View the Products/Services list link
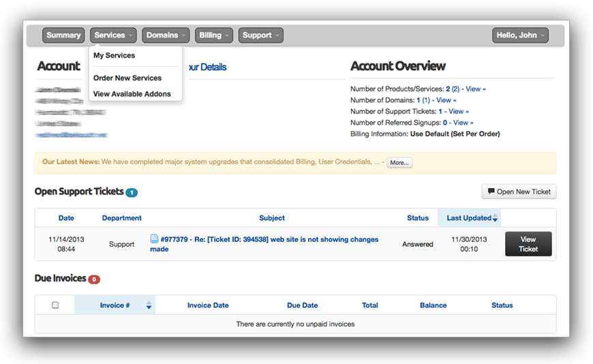The image size is (593, 364). coord(475,89)
